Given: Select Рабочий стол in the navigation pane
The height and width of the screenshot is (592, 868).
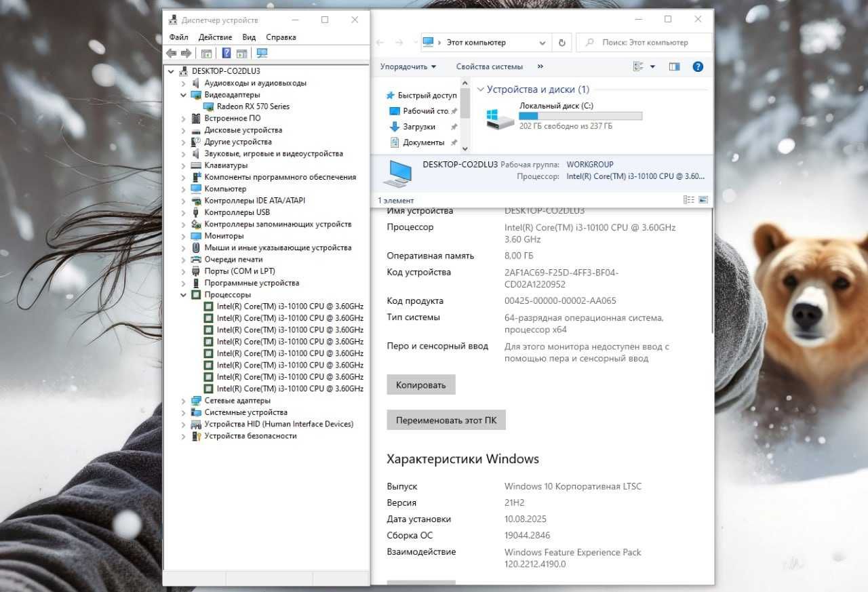Looking at the screenshot, I should [x=426, y=111].
